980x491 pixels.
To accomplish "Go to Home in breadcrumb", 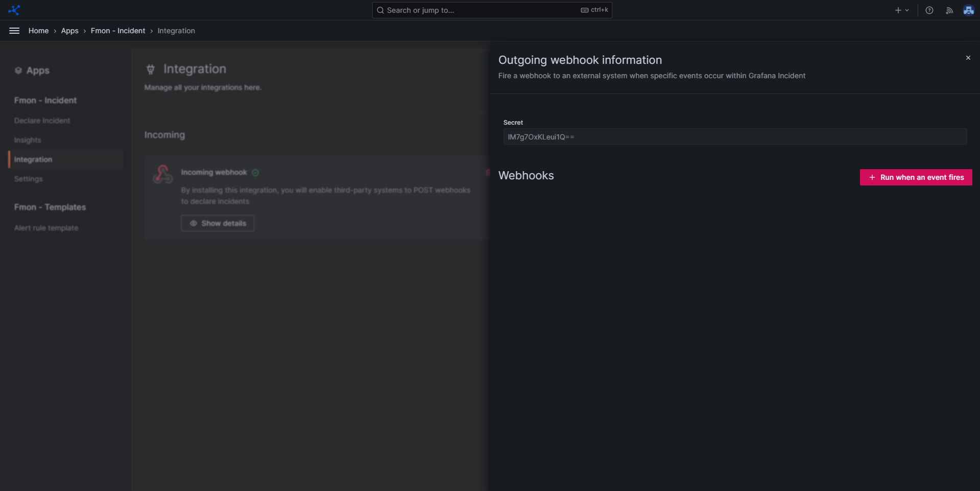I will (x=38, y=31).
